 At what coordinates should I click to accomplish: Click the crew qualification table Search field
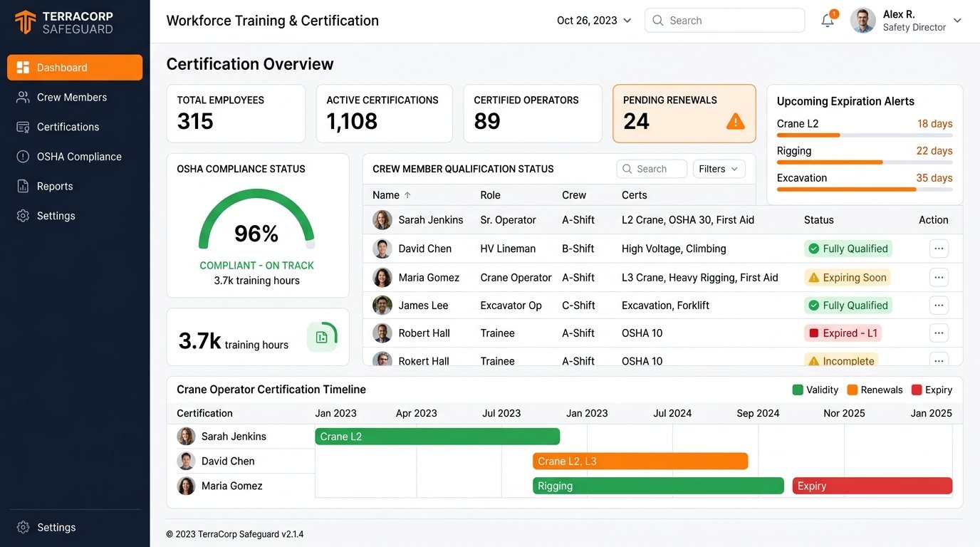pos(652,169)
